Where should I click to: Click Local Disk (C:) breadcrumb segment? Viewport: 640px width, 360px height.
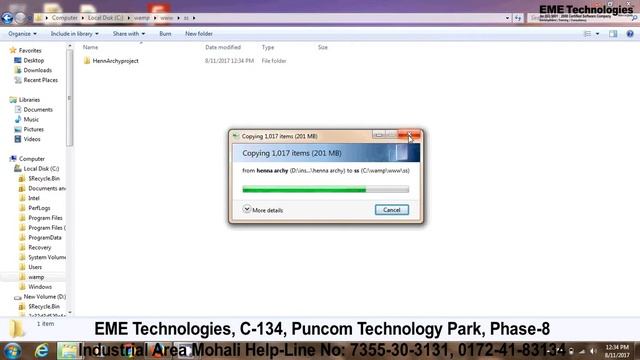point(105,18)
